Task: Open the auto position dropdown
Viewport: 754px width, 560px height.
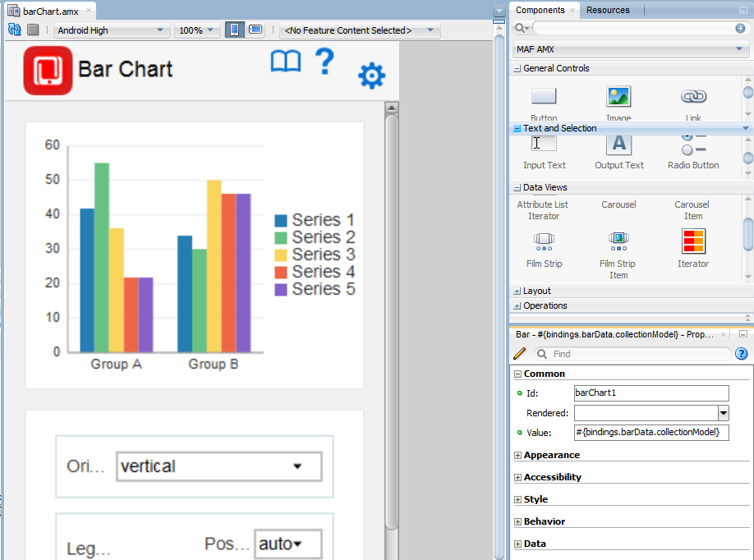Action: pos(288,544)
